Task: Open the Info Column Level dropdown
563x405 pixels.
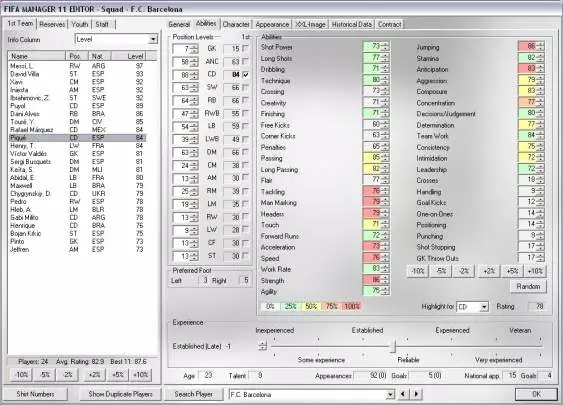Action: pyautogui.click(x=153, y=39)
